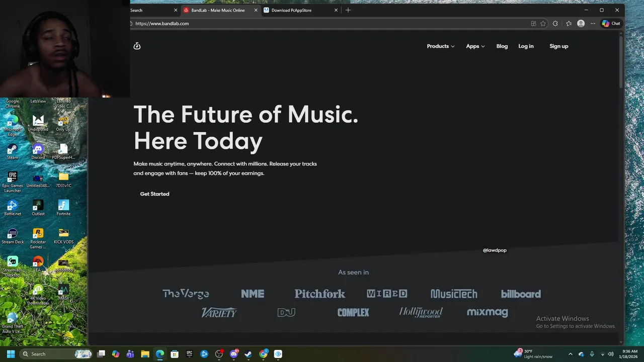Open the Blog page

[502, 46]
